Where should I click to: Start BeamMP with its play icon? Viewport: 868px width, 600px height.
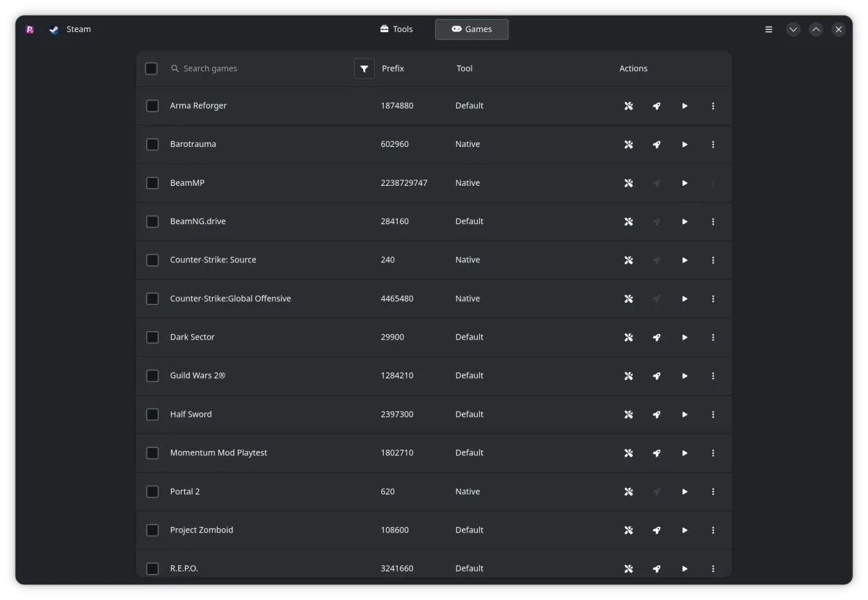point(684,184)
